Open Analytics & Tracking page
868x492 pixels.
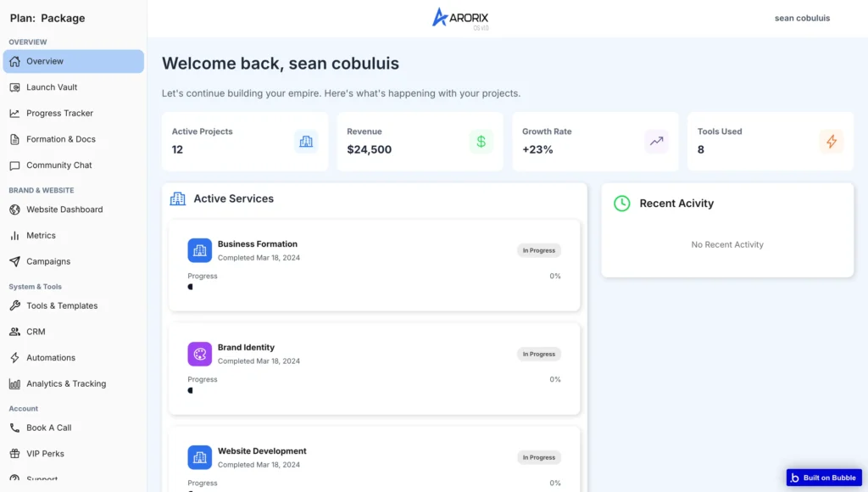(74, 384)
